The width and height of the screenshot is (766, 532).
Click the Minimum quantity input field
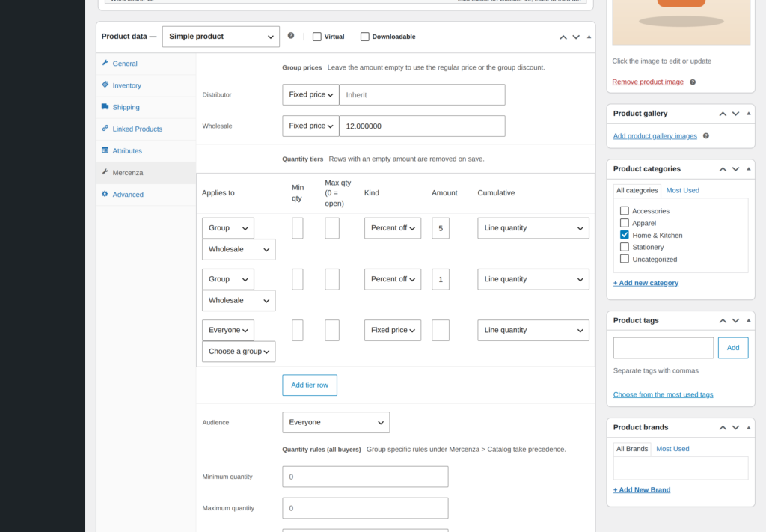[x=365, y=477]
